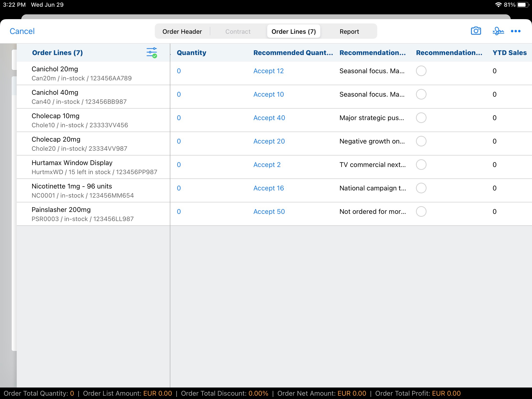Edit quantity value for Cholecap 20mg
Image resolution: width=532 pixels, height=399 pixels.
[x=179, y=141]
